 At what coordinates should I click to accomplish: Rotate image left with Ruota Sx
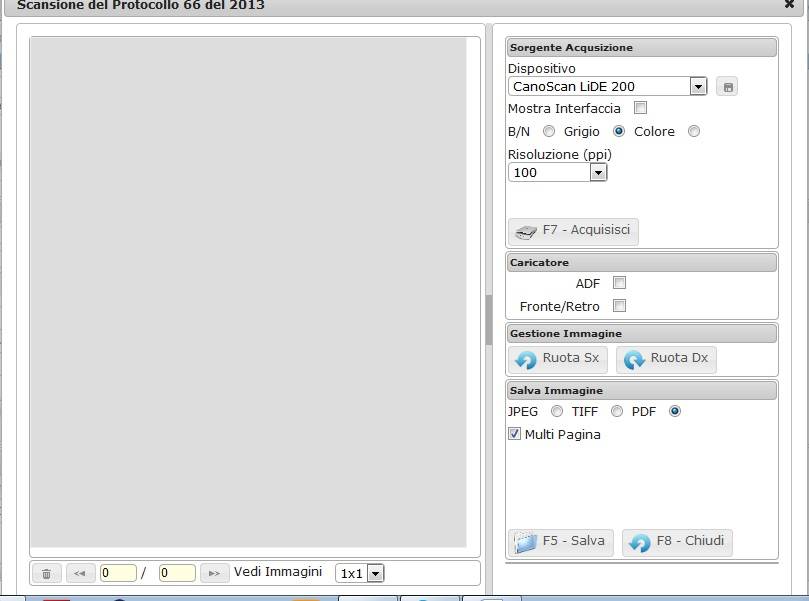coord(558,359)
